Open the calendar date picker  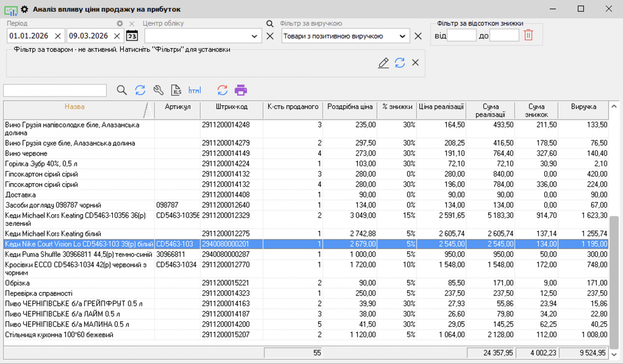click(132, 36)
